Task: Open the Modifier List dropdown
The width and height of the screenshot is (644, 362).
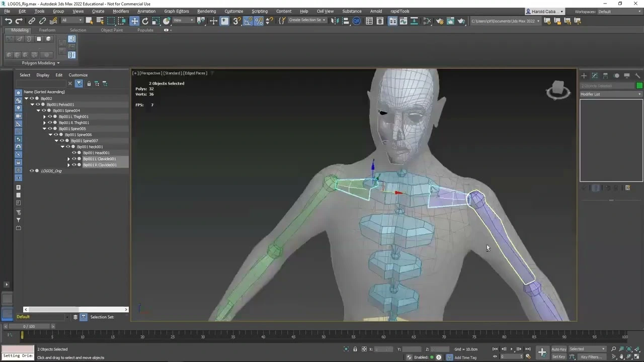Action: pyautogui.click(x=610, y=94)
